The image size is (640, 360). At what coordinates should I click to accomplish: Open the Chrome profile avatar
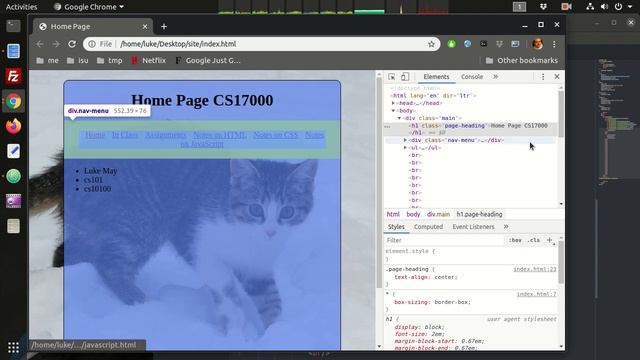coord(538,44)
